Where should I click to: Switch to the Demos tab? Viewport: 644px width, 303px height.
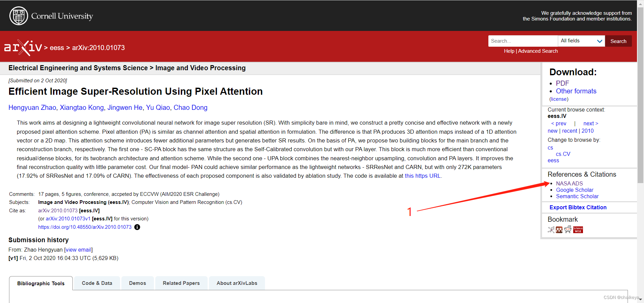pos(138,283)
